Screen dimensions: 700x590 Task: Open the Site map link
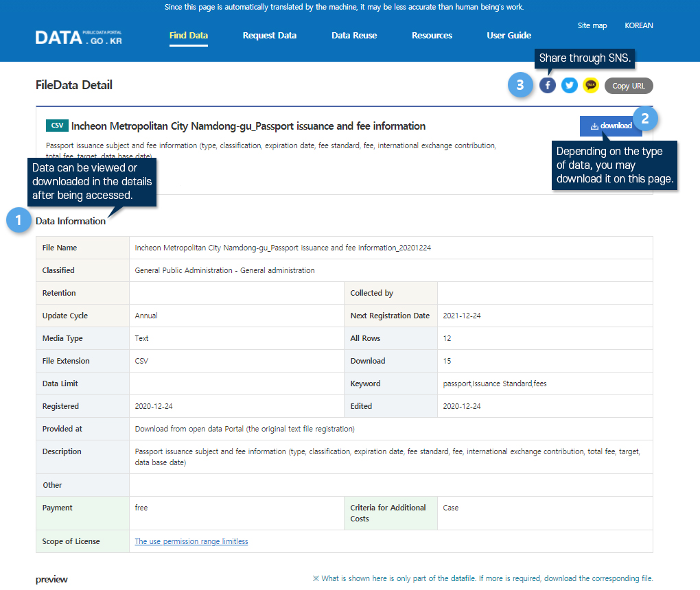coord(592,26)
